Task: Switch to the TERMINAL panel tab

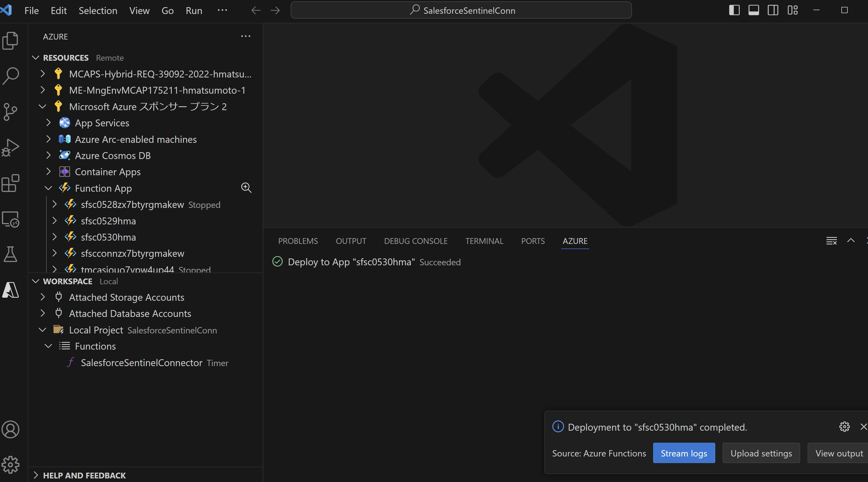Action: pyautogui.click(x=484, y=241)
